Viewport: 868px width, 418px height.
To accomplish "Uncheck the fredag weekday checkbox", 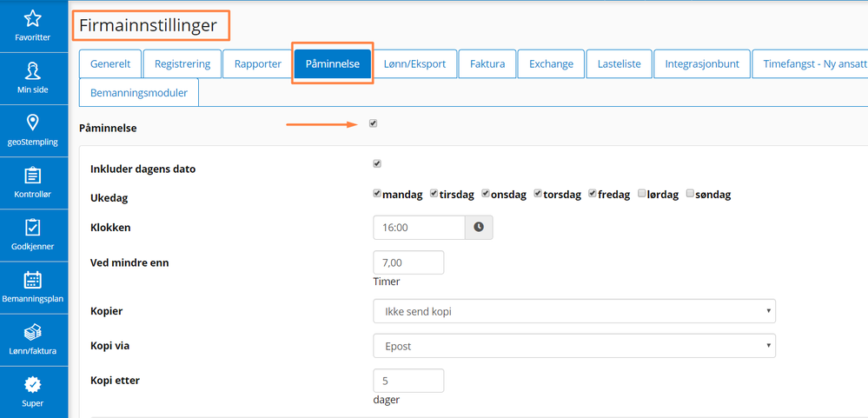I will (593, 194).
